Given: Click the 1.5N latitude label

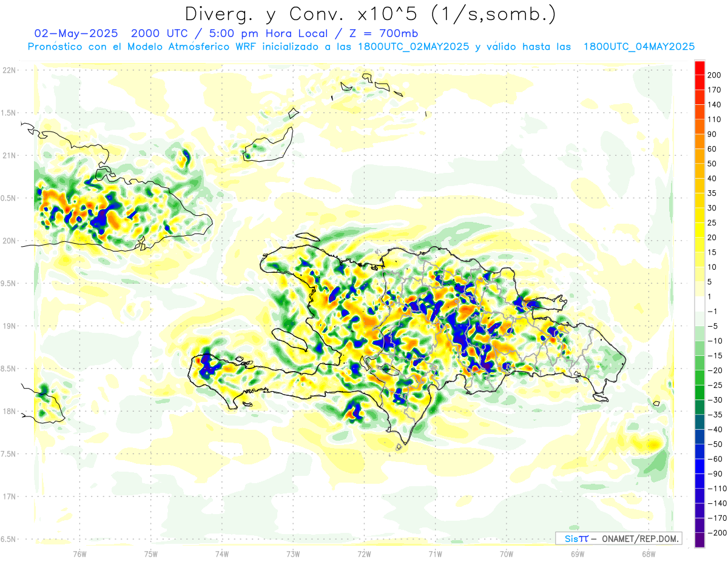Looking at the screenshot, I should 9,113.
